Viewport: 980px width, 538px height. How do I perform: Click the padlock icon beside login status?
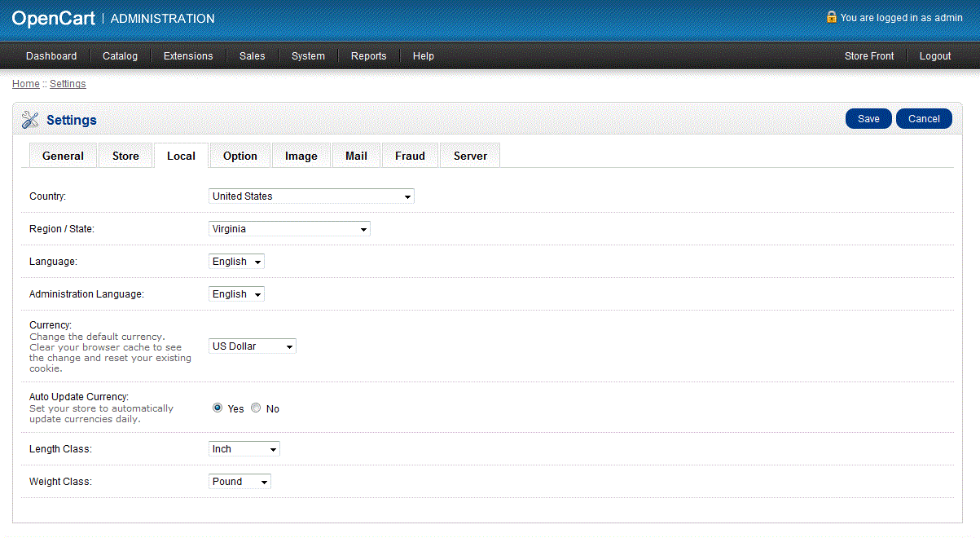pyautogui.click(x=831, y=17)
